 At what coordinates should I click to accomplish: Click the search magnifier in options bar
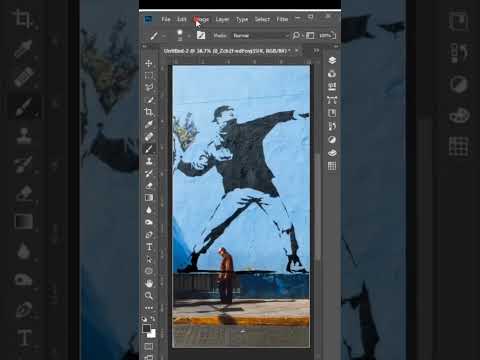(296, 35)
